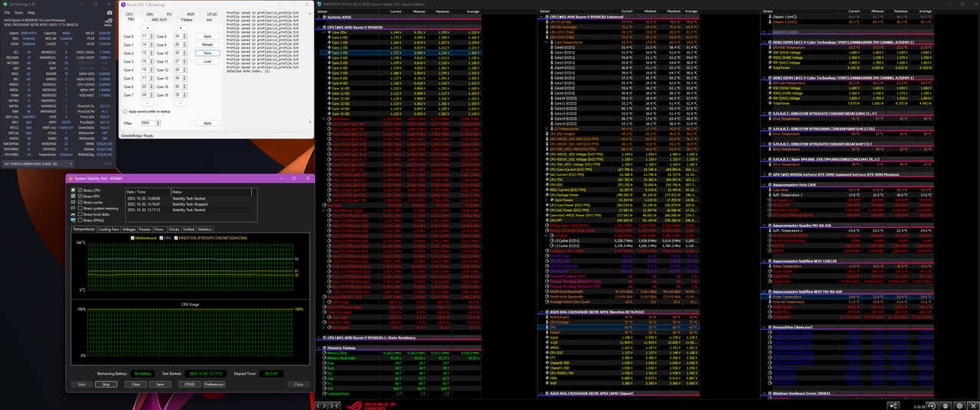Click Save button in Ryzen SDT

pos(207,53)
